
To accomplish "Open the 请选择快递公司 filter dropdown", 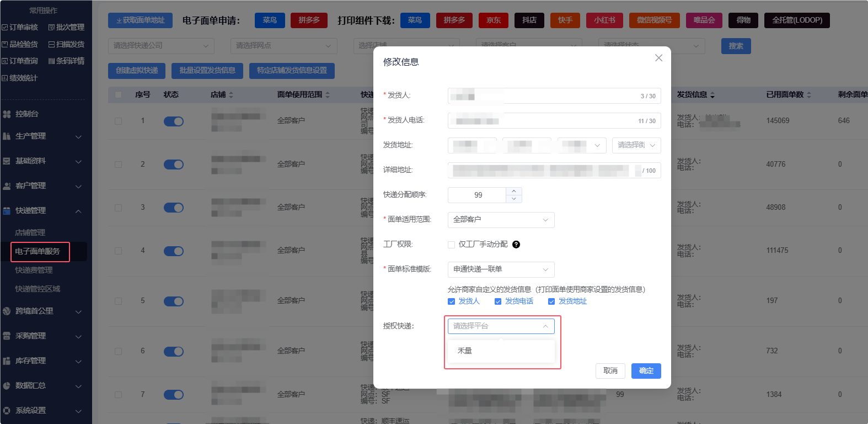I will 162,46.
